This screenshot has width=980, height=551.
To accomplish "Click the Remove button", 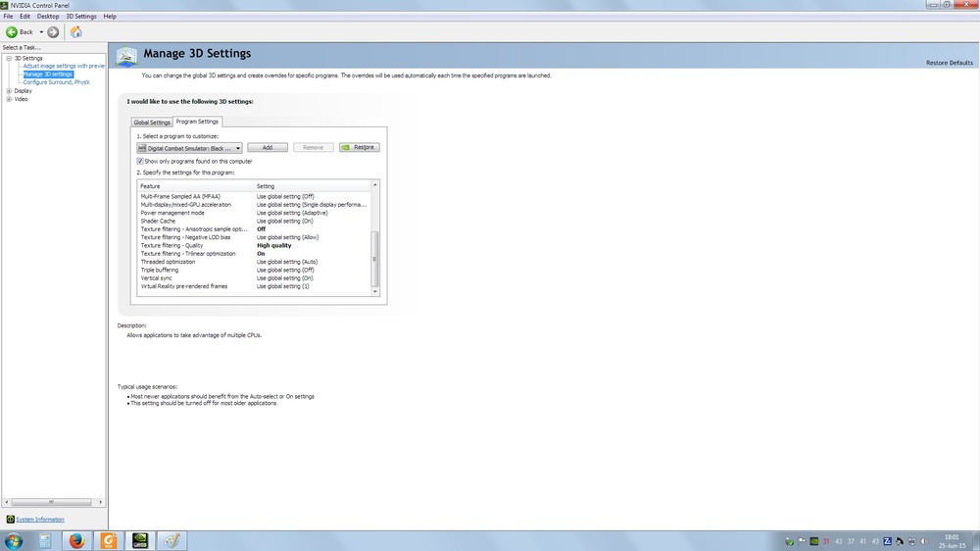I will [x=314, y=148].
